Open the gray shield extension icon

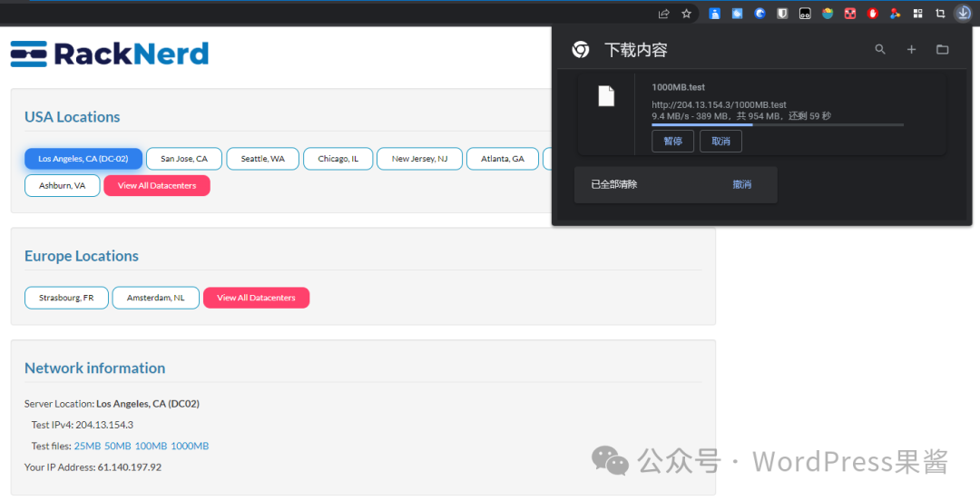coord(782,13)
